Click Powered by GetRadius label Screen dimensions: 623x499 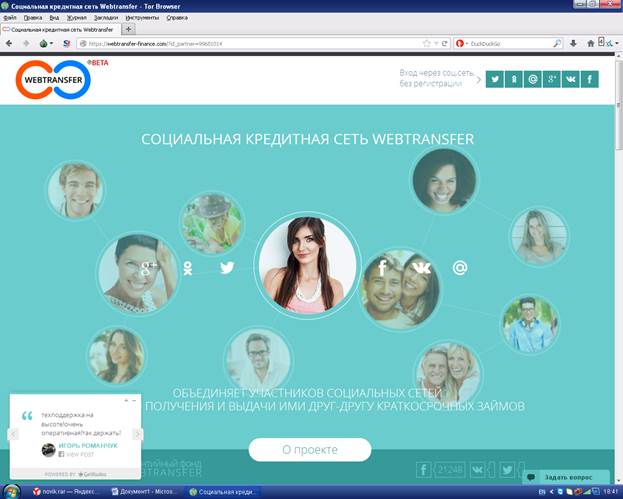[x=75, y=474]
